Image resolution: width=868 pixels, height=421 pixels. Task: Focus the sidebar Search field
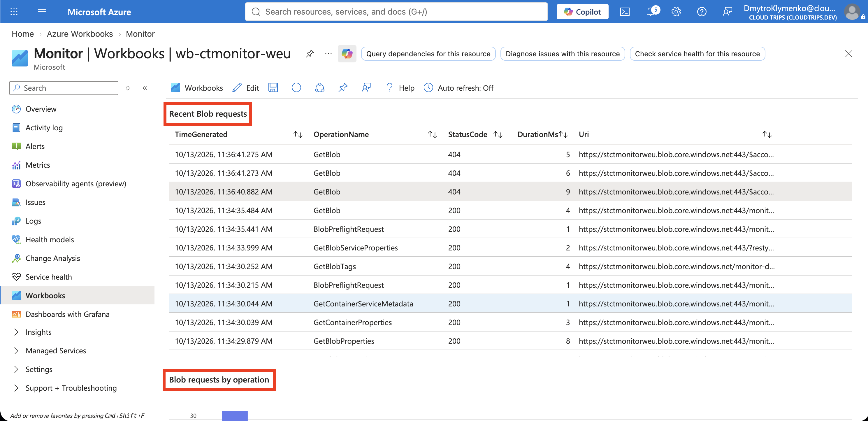[64, 88]
